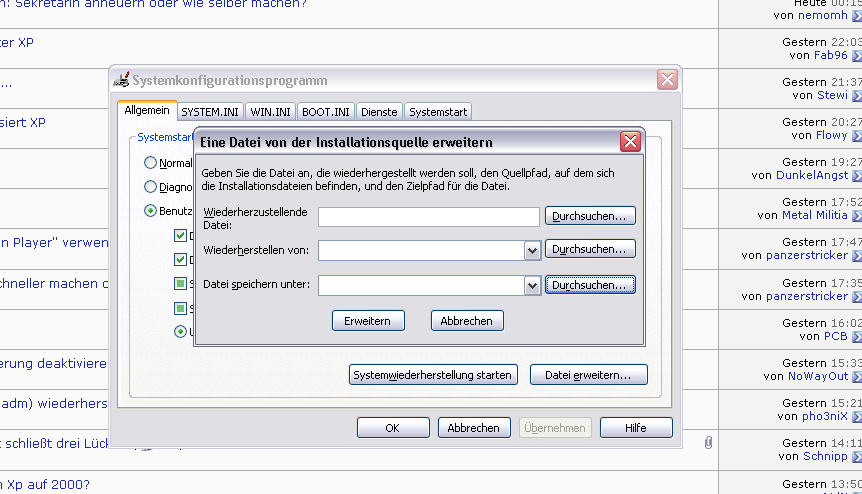Toggle fourth partially filled checkbox under Benutzerdefiniert
This screenshot has height=494, width=862.
click(180, 308)
